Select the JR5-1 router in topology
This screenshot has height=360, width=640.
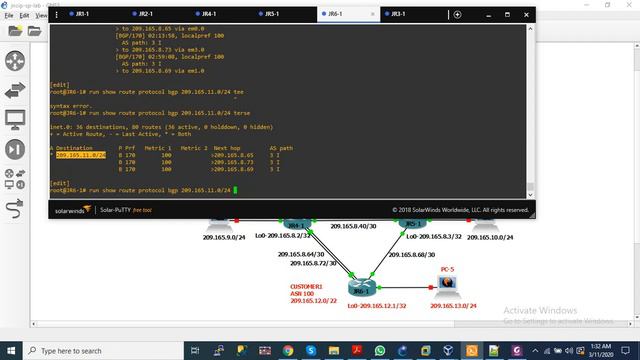coord(413,224)
